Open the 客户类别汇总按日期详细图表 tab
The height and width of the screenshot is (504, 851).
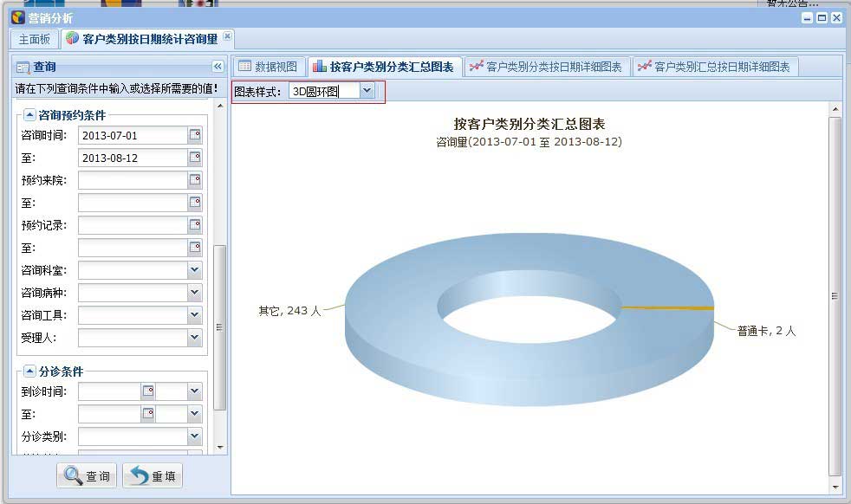pos(715,67)
